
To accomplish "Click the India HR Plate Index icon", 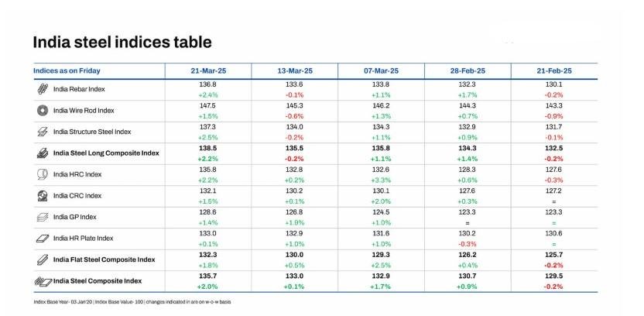I will point(43,238).
